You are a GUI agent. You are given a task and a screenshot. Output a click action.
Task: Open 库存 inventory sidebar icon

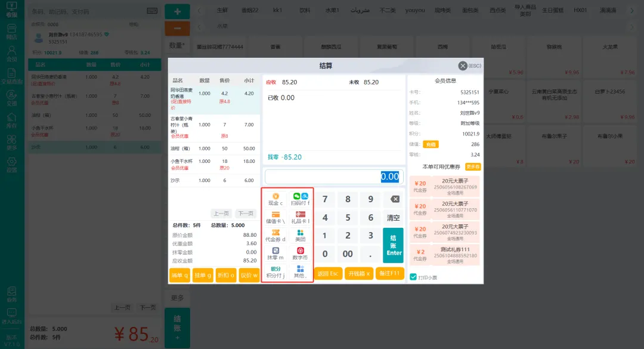click(12, 121)
